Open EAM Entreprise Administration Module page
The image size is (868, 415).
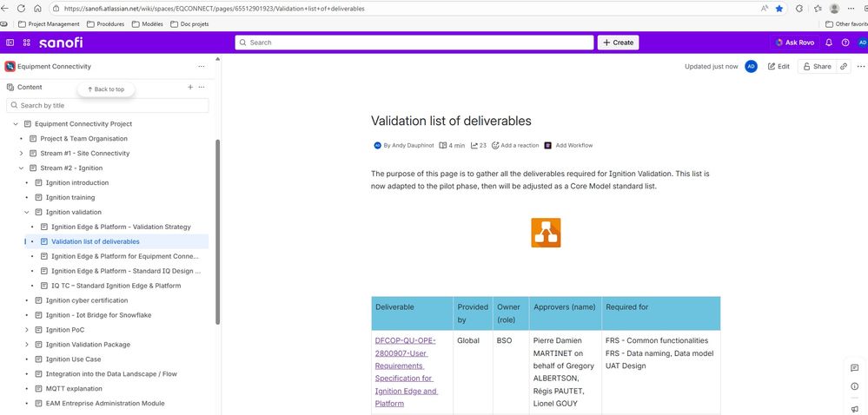point(104,404)
